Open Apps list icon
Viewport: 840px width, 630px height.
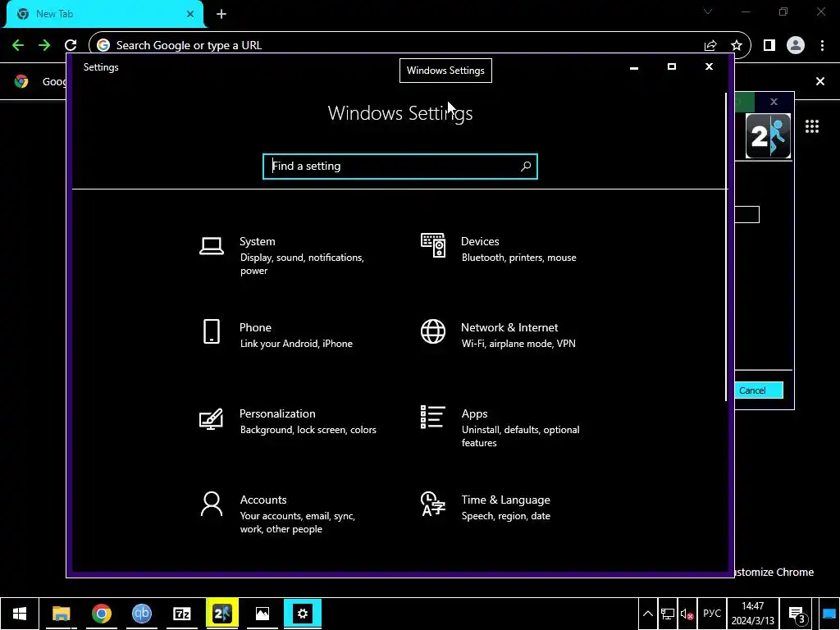(433, 417)
